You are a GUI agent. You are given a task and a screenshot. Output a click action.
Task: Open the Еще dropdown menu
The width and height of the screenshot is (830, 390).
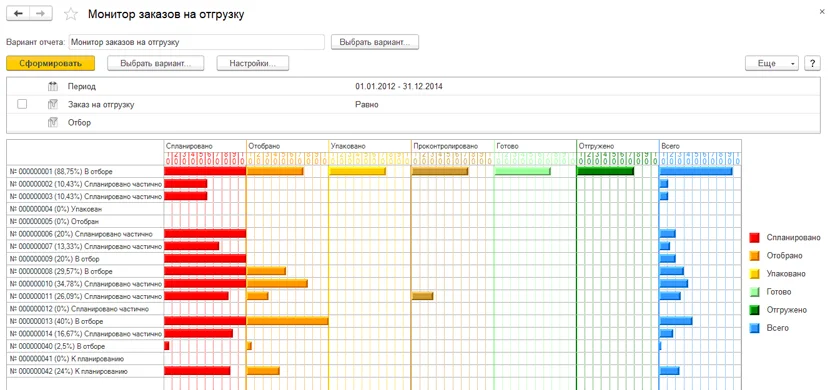(772, 63)
